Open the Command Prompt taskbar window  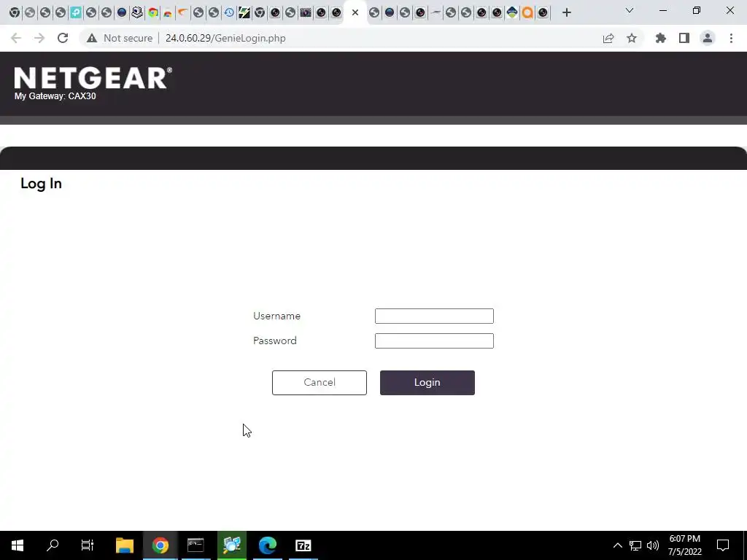196,545
